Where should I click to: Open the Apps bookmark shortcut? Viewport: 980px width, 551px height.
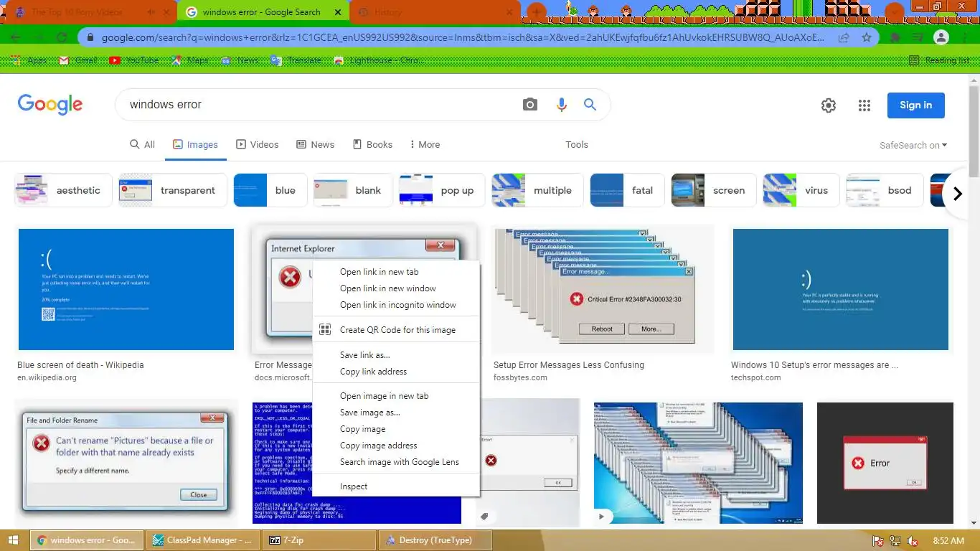coord(30,60)
